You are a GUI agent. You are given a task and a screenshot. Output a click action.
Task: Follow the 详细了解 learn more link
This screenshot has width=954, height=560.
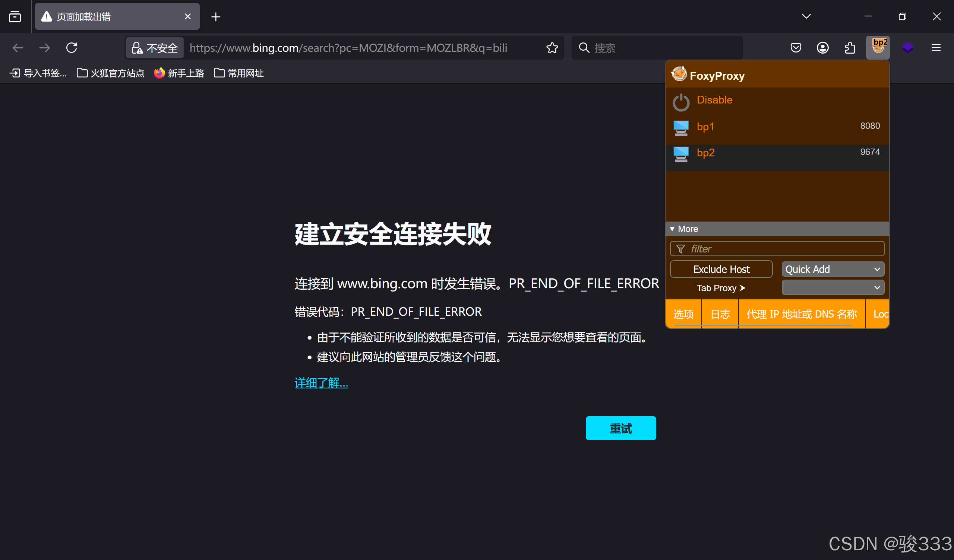pyautogui.click(x=321, y=383)
